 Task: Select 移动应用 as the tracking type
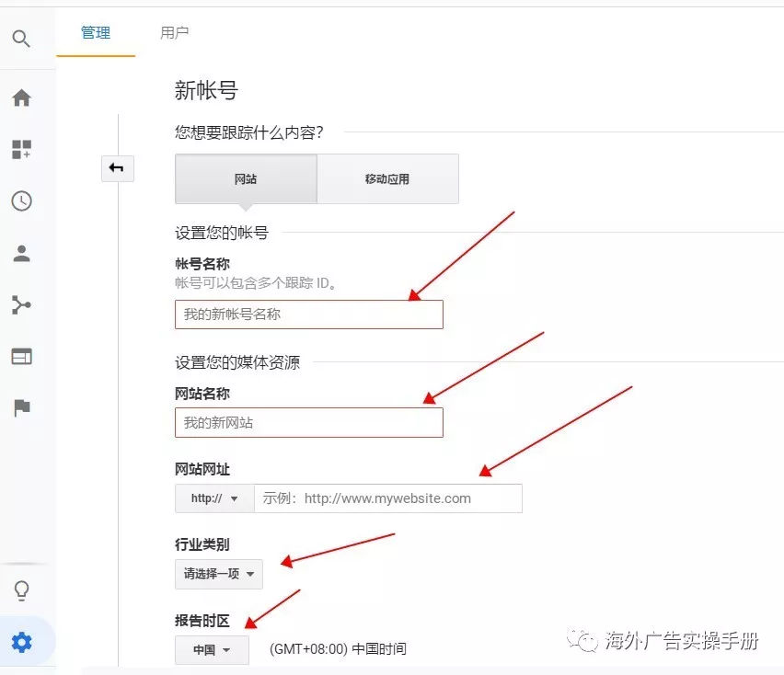point(387,179)
